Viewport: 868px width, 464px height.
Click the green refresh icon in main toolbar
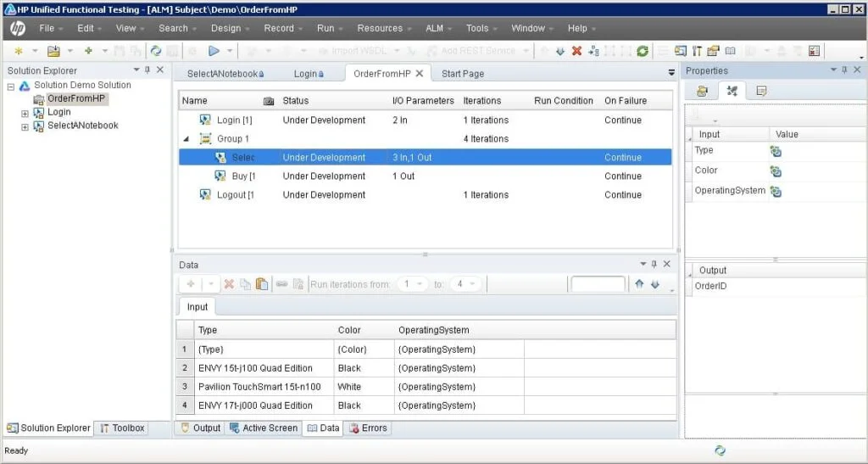[x=643, y=51]
